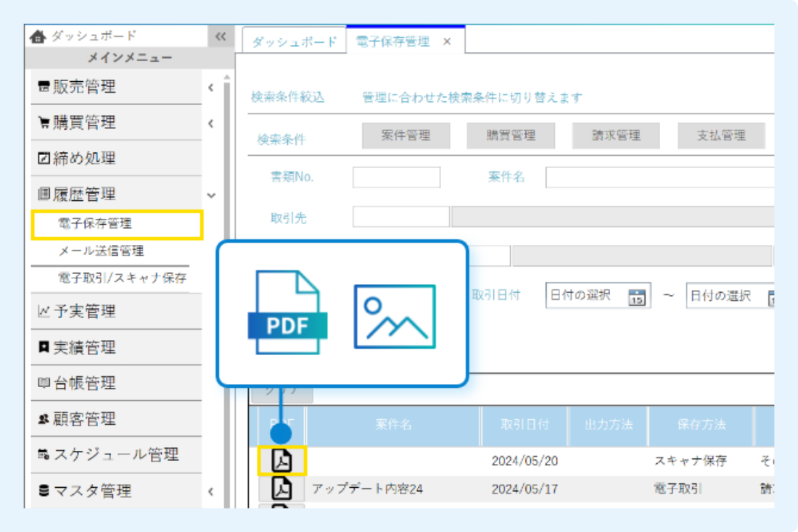Collapse the sidebar with the double-chevron button

tap(221, 36)
